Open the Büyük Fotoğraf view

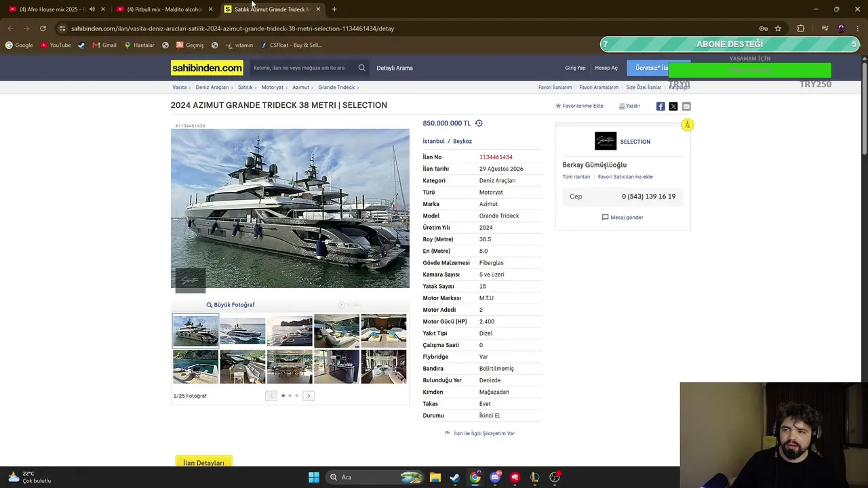click(x=231, y=305)
